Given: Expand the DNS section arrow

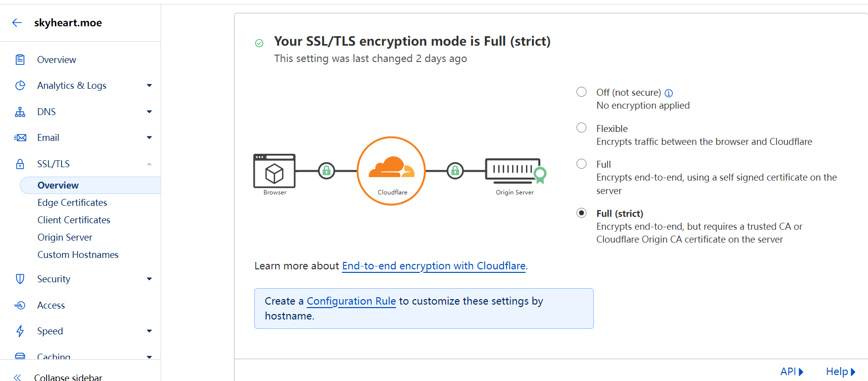Looking at the screenshot, I should coord(149,112).
